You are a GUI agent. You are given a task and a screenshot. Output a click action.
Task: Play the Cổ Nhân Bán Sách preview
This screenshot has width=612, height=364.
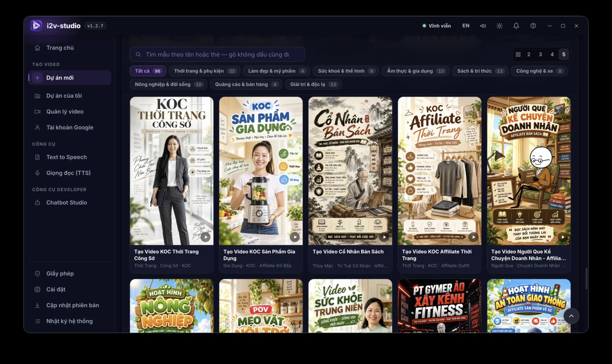[384, 237]
